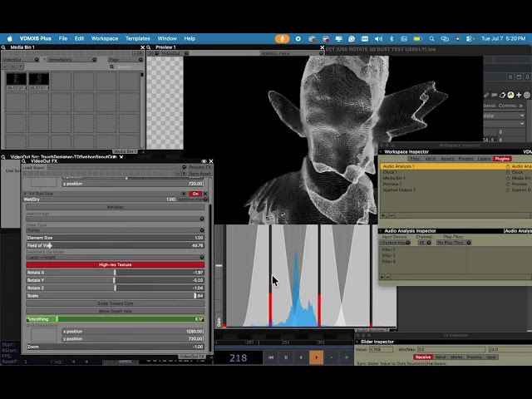The image size is (532, 399).
Task: Adjust the Rotate X slider
Action: click(115, 273)
